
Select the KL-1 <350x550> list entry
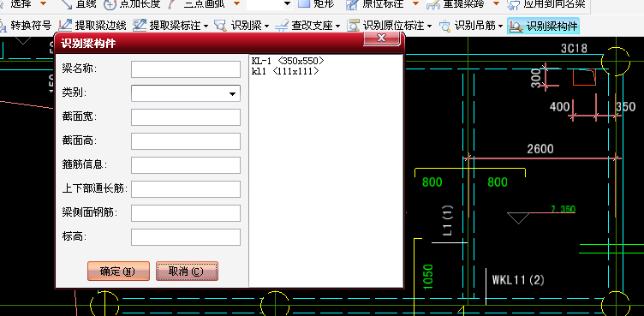pyautogui.click(x=288, y=61)
